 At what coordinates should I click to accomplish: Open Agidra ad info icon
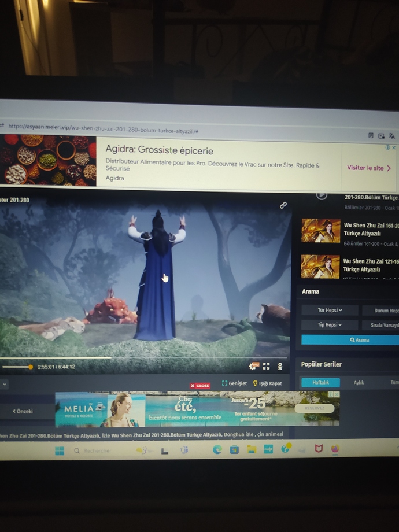coord(387,147)
